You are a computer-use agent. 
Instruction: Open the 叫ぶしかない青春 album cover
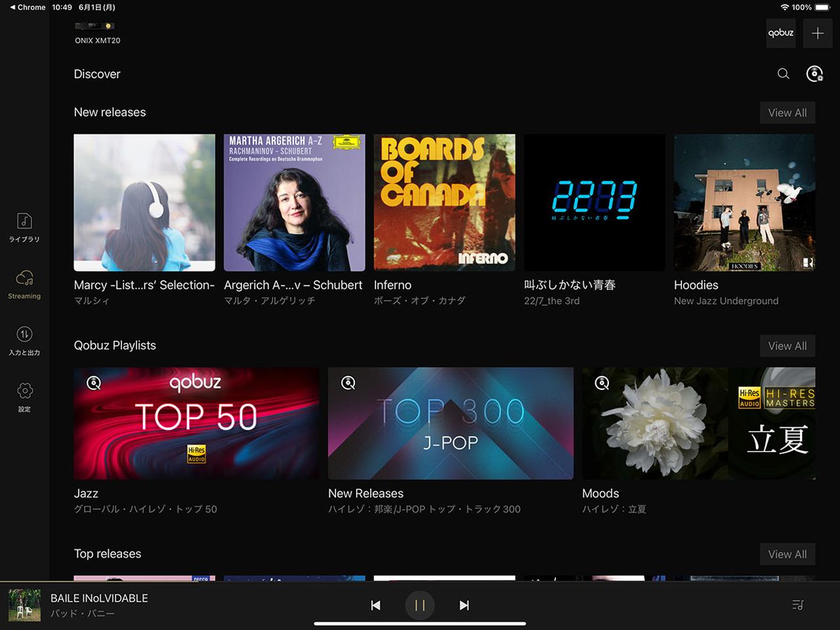click(x=595, y=203)
